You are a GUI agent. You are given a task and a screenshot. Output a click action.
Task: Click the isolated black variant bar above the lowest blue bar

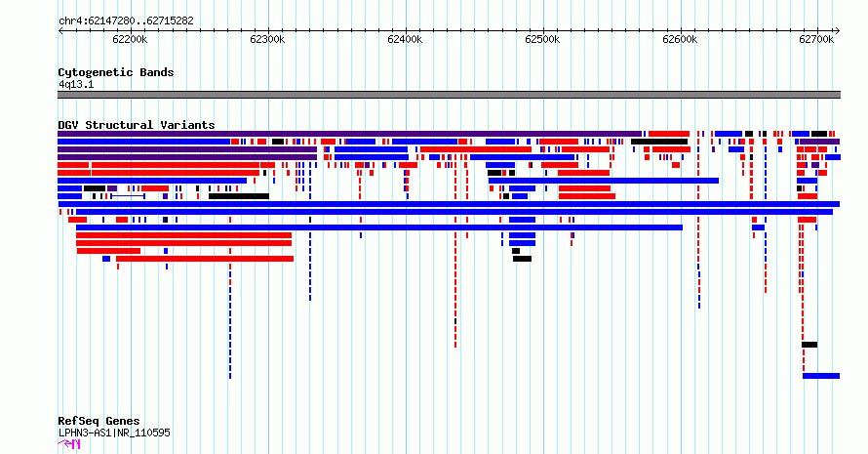[x=809, y=345]
